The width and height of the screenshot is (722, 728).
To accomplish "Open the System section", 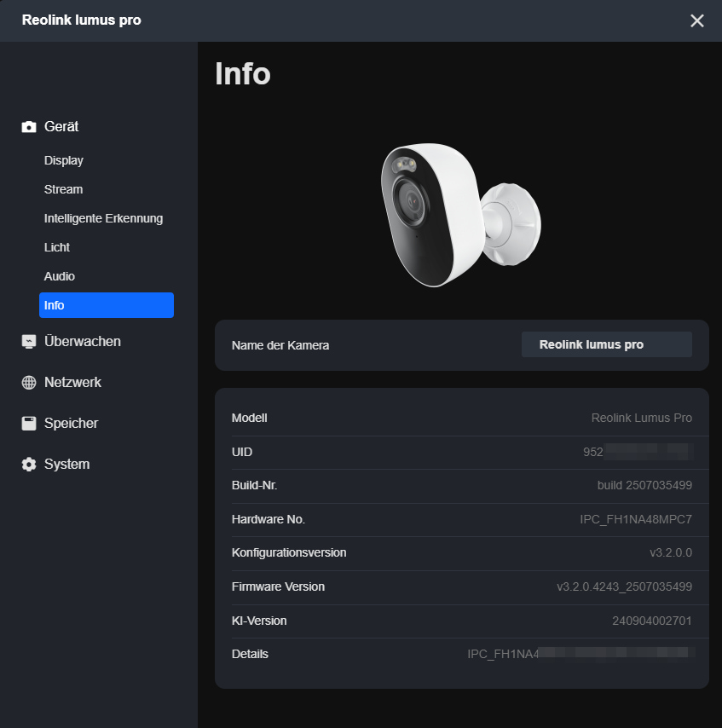I will [66, 465].
